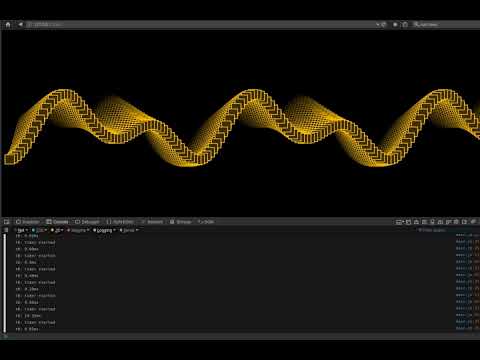This screenshot has width=480, height=360.
Task: Go back with the browser back arrow
Action: (20, 25)
